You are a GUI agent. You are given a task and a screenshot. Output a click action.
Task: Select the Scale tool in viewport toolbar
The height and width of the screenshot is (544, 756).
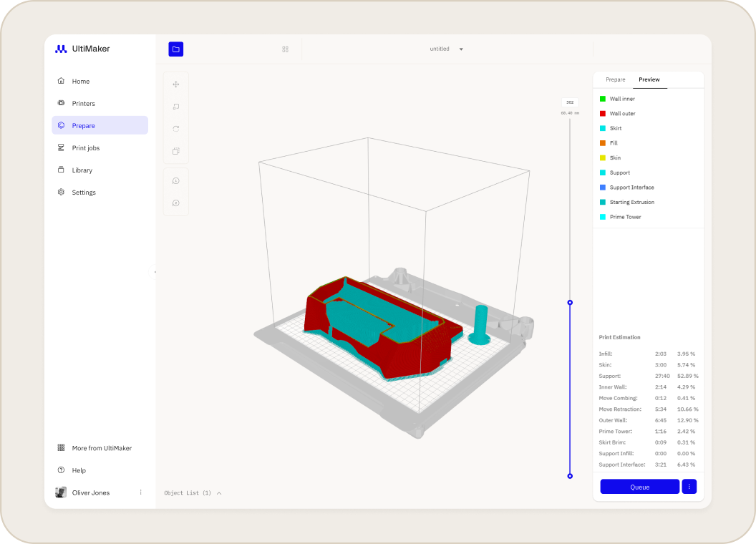pos(176,107)
